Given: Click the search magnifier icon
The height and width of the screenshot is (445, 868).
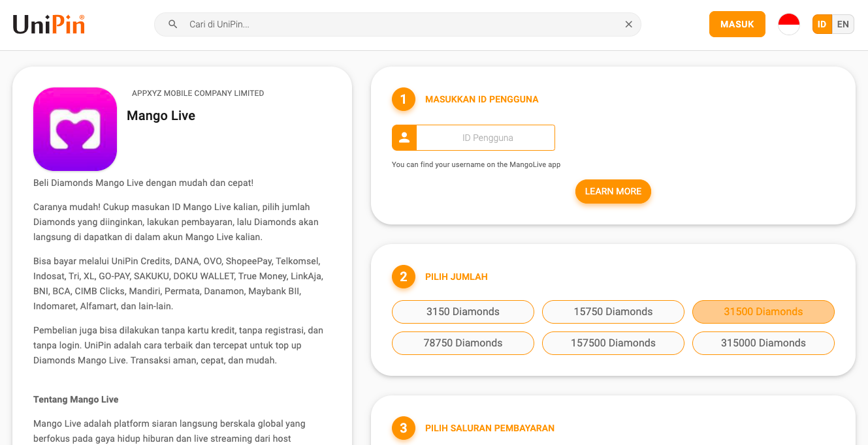Looking at the screenshot, I should [x=173, y=24].
